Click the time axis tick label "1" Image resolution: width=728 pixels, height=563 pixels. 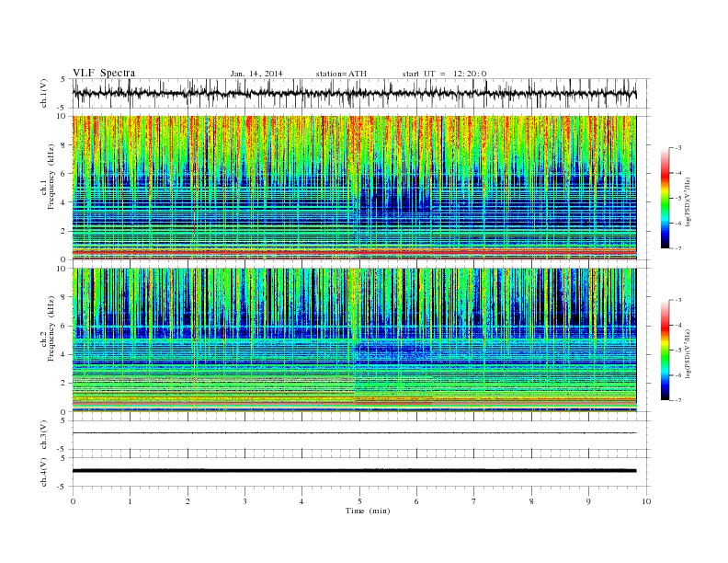tap(130, 501)
